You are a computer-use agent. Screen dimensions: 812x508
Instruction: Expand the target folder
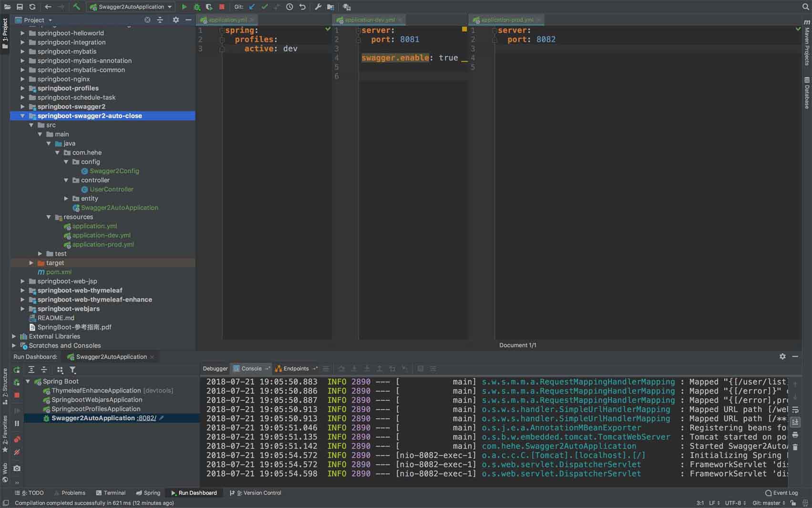(x=31, y=263)
